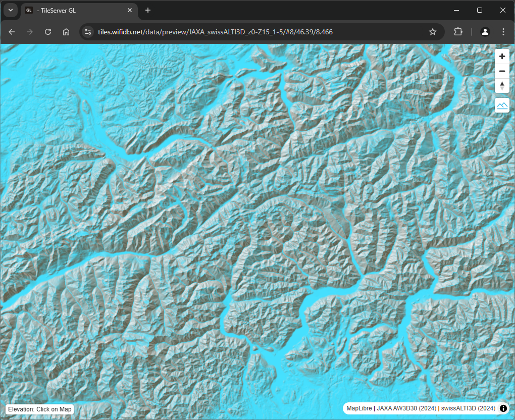Open the MapLibre attribution link
This screenshot has width=515, height=420.
click(359, 408)
